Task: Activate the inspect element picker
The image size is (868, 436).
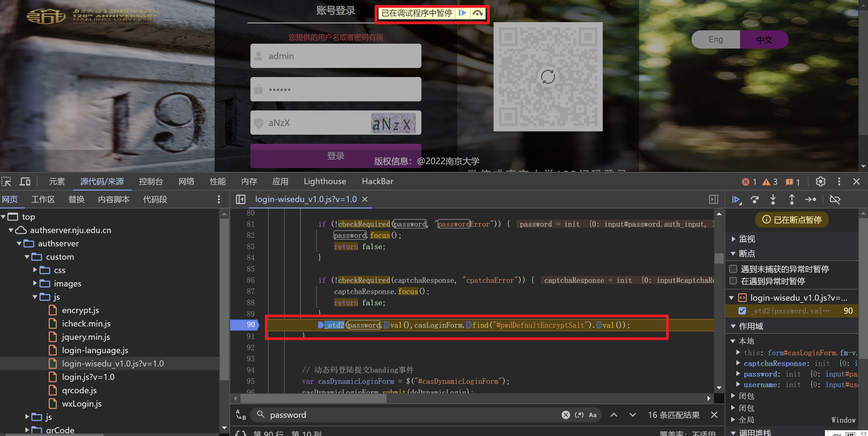Action: coord(6,181)
